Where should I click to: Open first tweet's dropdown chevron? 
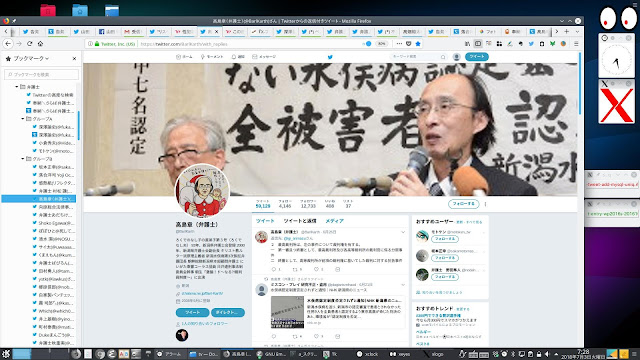tap(403, 232)
